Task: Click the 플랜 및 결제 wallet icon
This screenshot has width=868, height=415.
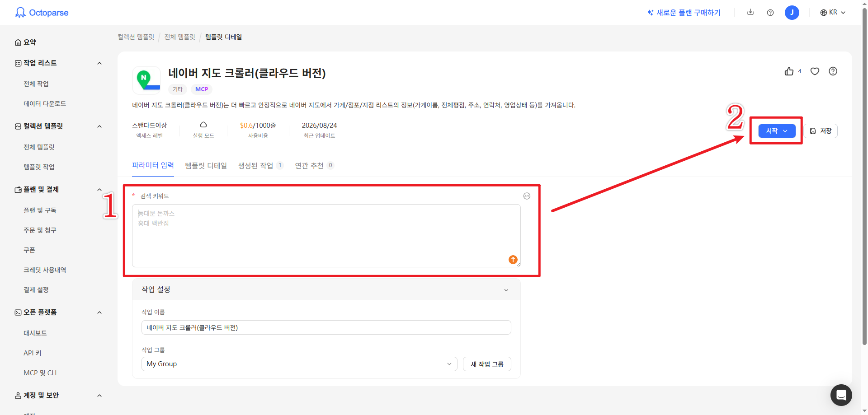Action: pos(18,190)
